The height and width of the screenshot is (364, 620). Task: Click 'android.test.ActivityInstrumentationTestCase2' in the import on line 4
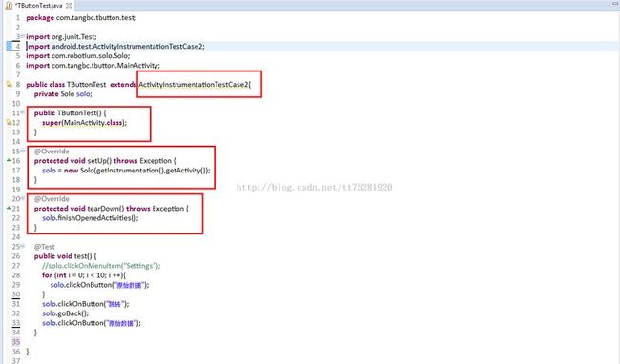point(127,46)
